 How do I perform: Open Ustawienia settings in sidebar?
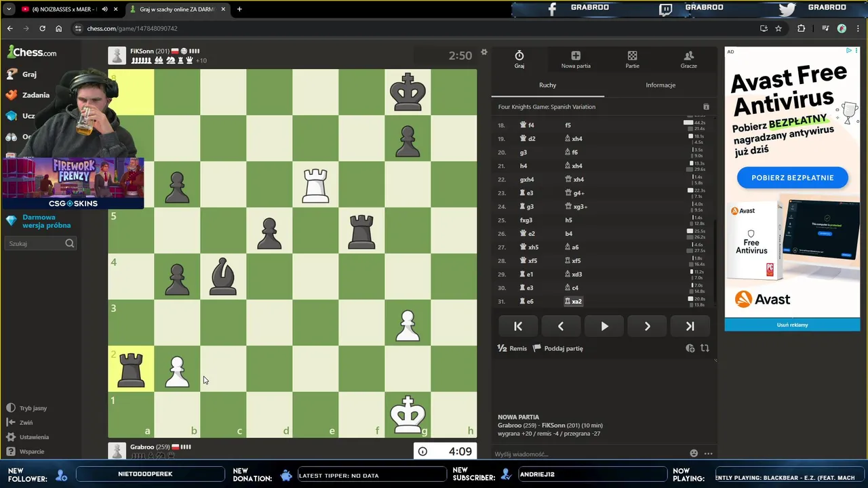point(28,437)
